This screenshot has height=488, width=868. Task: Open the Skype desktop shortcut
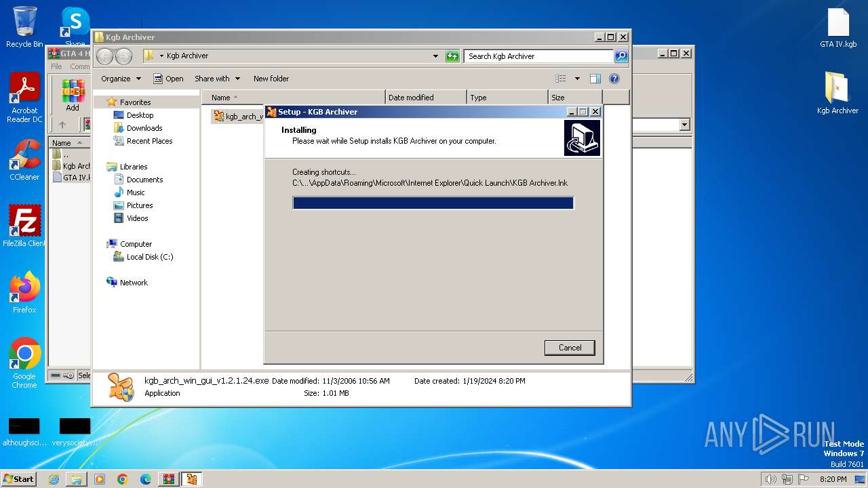click(75, 27)
